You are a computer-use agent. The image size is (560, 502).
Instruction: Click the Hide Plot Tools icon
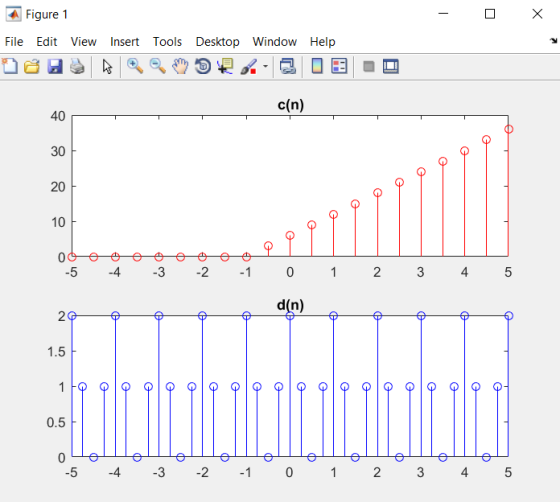(x=369, y=66)
